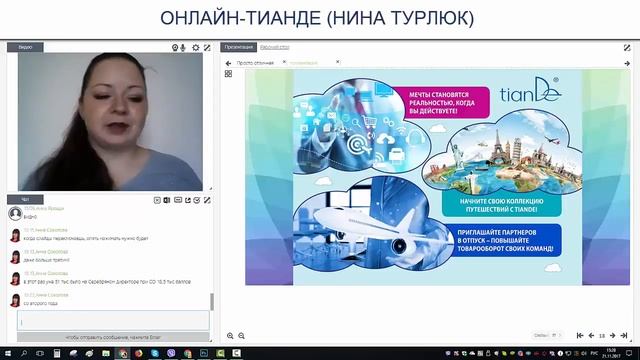Click the circular check icon in the chat toolbar

[x=197, y=200]
